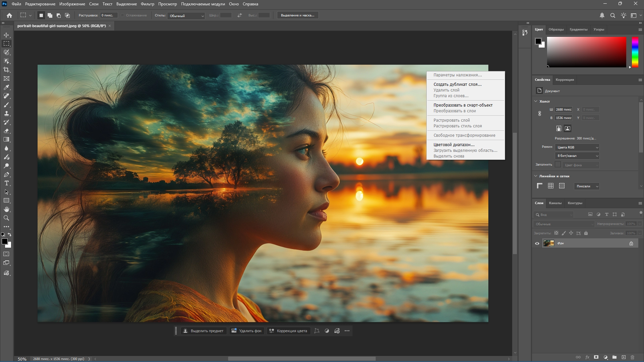Switch to the Каналы tab
Image resolution: width=644 pixels, height=362 pixels.
pos(555,203)
